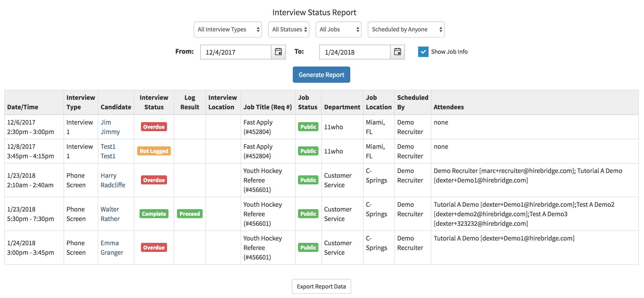Expand the All Statuses dropdown

point(289,29)
